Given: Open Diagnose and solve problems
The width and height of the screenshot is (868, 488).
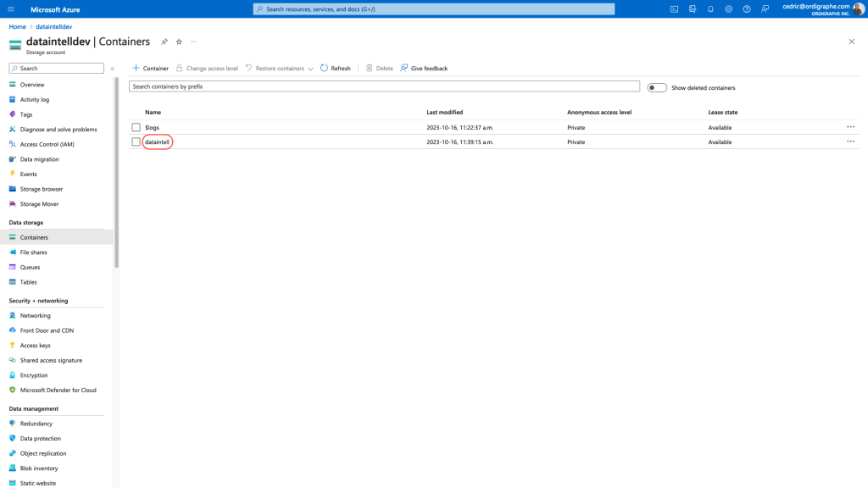Looking at the screenshot, I should pyautogui.click(x=57, y=130).
